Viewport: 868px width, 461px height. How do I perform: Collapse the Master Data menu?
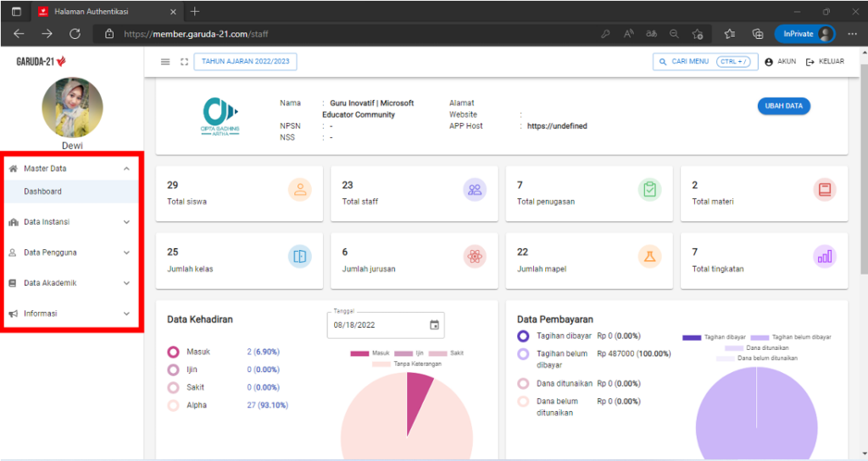point(71,169)
